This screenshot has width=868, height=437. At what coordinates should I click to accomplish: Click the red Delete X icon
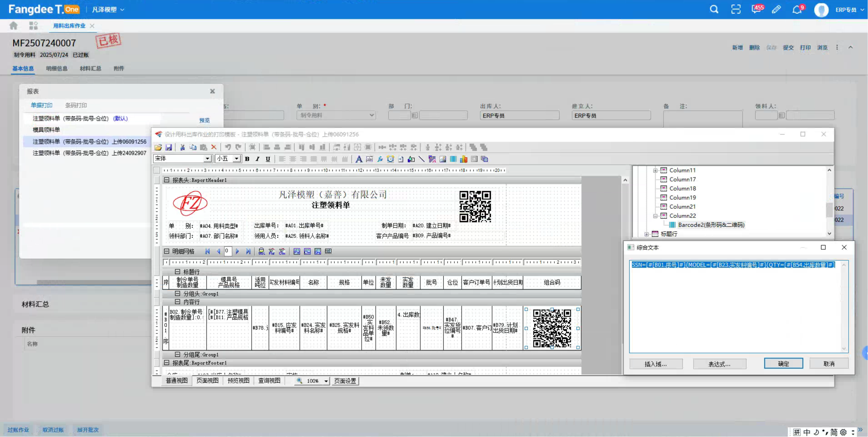(x=214, y=147)
